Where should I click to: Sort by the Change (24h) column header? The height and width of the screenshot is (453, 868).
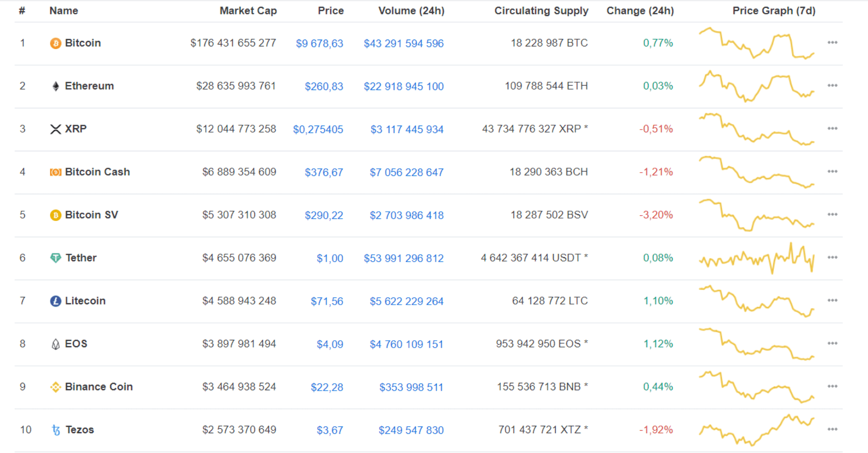coord(640,11)
